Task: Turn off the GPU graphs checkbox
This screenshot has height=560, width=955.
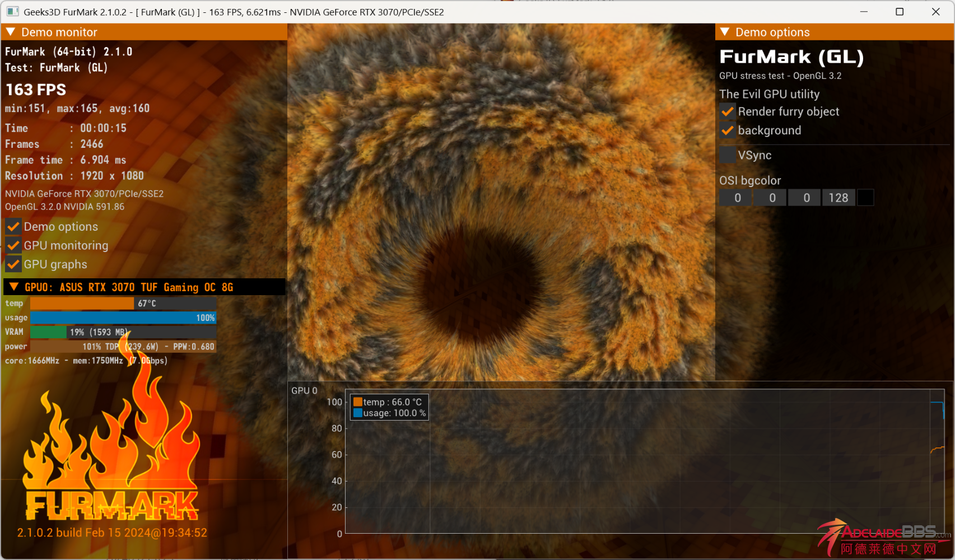Action: 13,264
